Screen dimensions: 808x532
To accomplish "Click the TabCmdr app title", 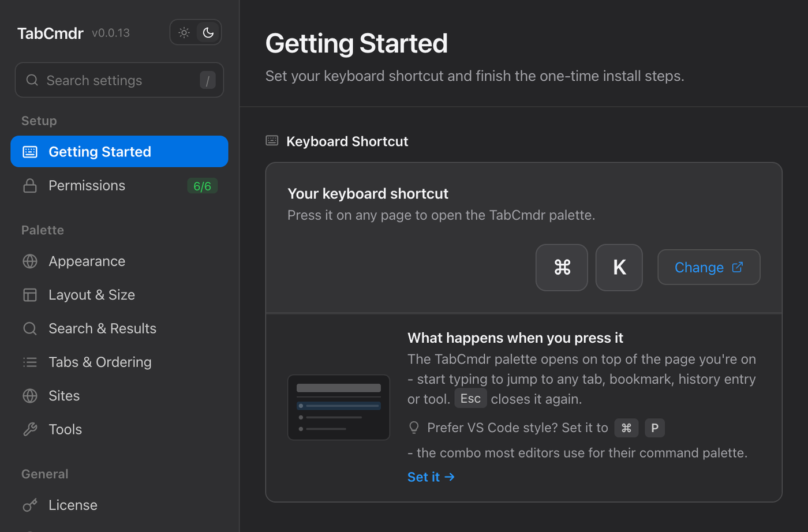I will (50, 33).
